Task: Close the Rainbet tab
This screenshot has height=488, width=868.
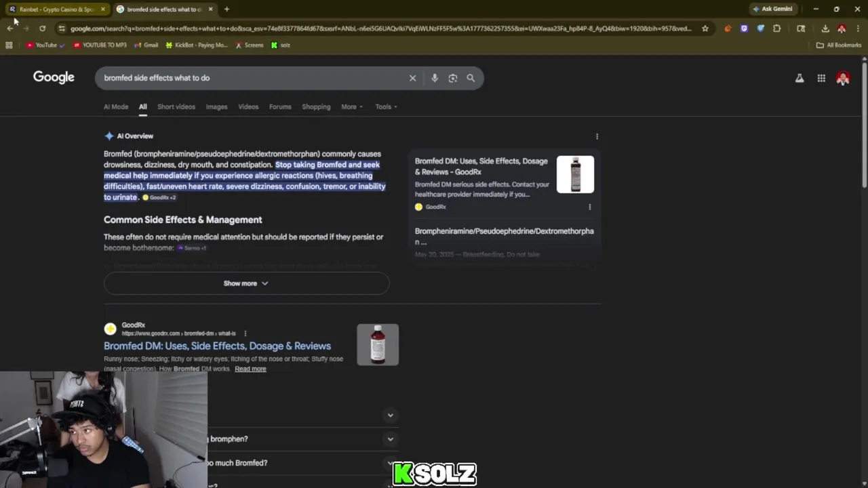Action: coord(103,9)
